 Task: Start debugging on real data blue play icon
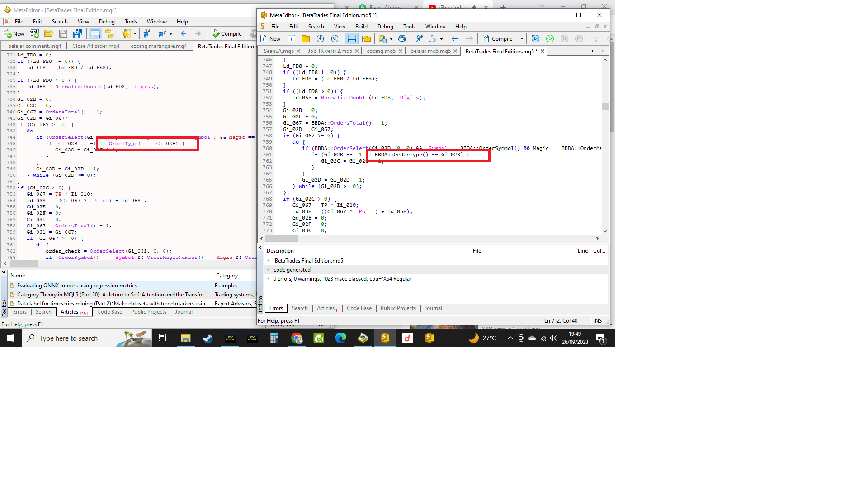pyautogui.click(x=536, y=39)
